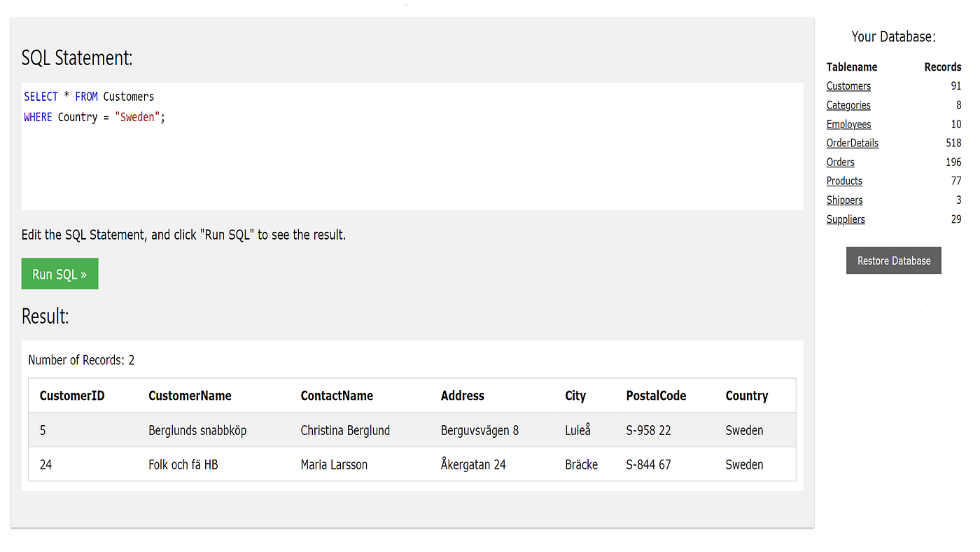Open the Categories table link
Viewport: 980px width, 552px height.
[848, 104]
